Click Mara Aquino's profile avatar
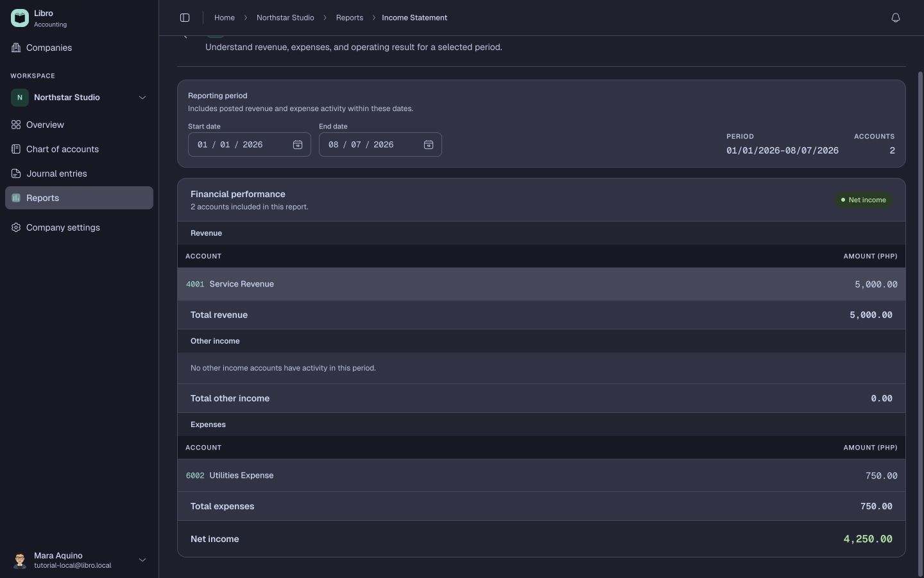 20,560
